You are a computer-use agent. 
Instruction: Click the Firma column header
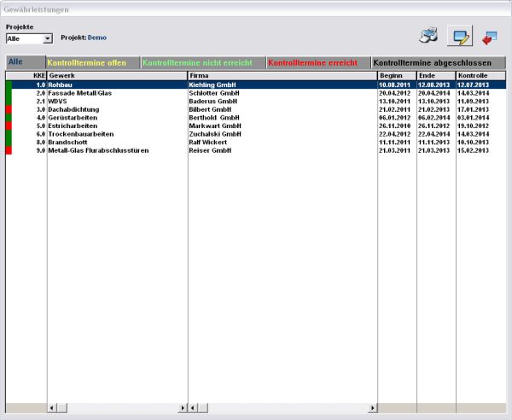[x=282, y=76]
